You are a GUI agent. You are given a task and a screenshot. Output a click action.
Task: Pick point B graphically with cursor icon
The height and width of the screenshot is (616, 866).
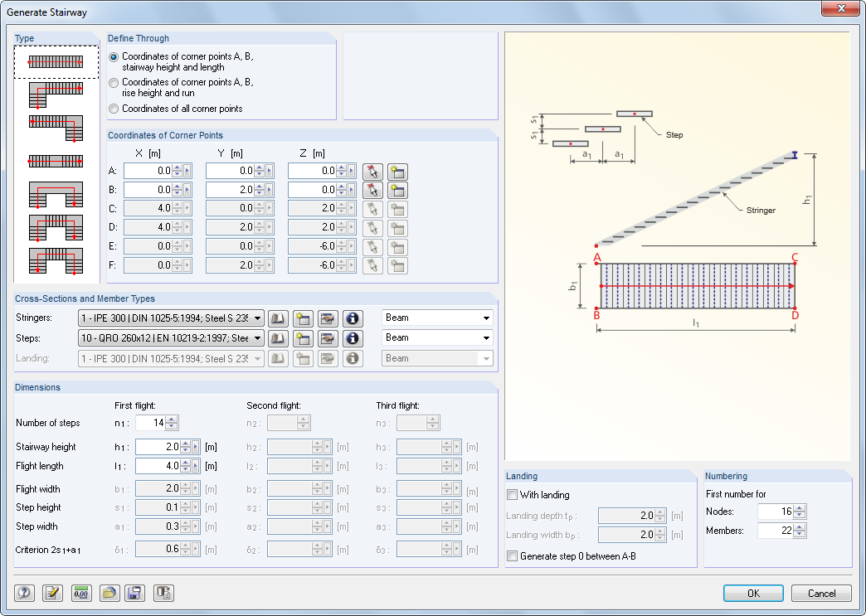pos(372,190)
